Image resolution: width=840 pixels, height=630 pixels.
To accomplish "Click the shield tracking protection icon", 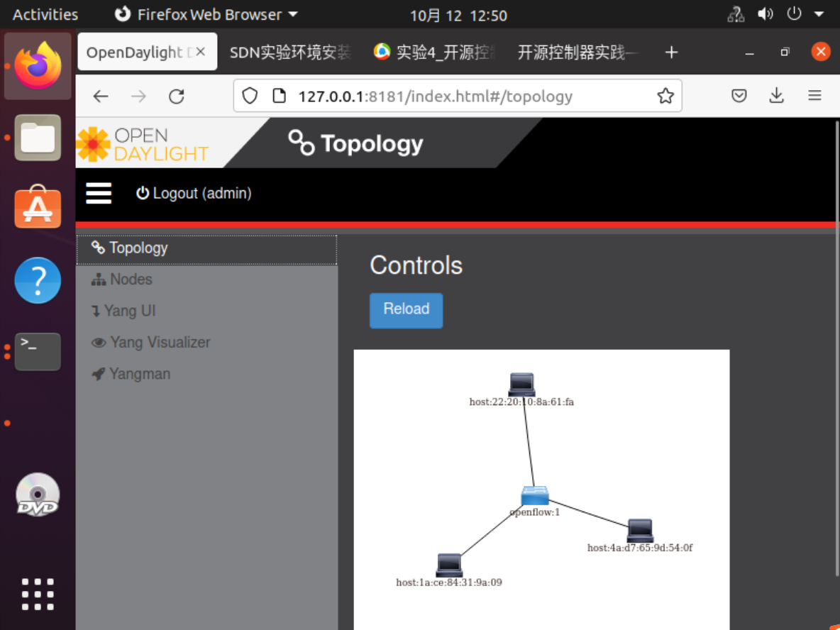I will [x=250, y=96].
